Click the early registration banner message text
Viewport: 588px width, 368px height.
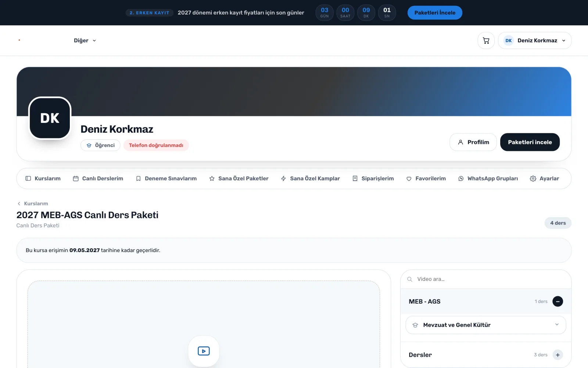pyautogui.click(x=241, y=13)
